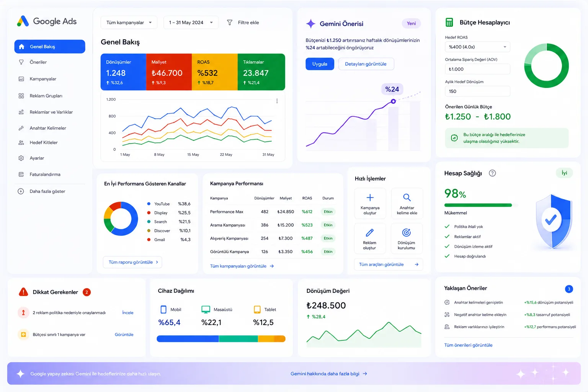Click Tüm önerileri görüntüle link
The height and width of the screenshot is (392, 588).
[468, 345]
